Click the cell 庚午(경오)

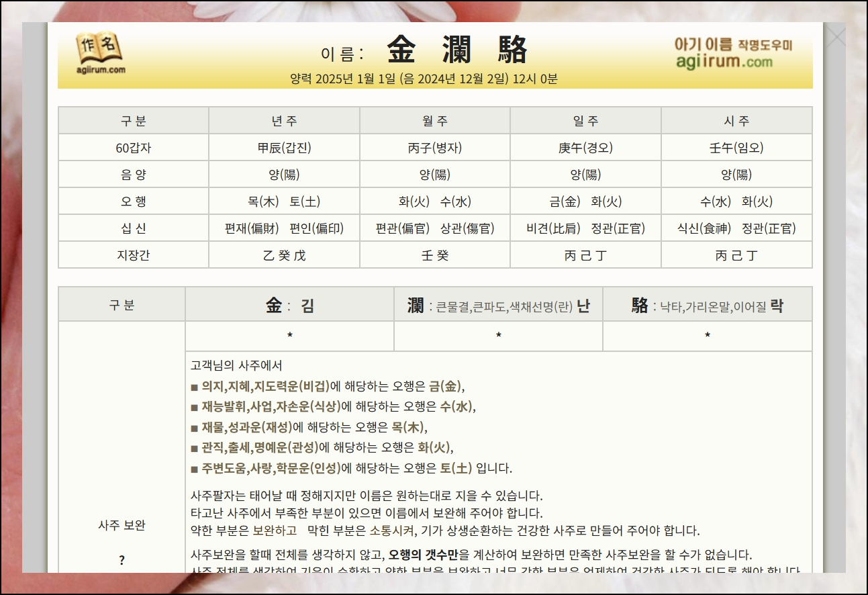click(586, 148)
